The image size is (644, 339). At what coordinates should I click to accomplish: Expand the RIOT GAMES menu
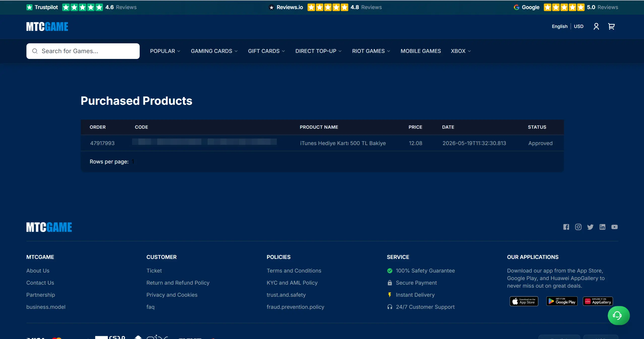click(371, 51)
